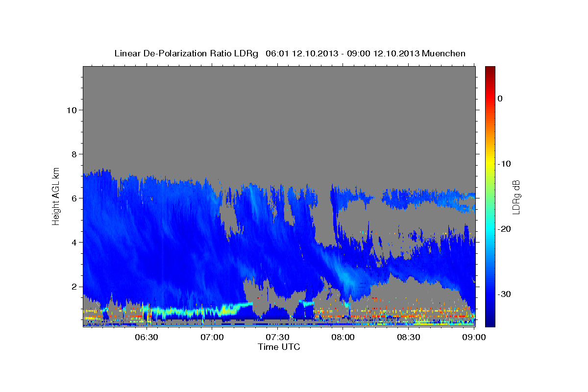Click the 08:30 time tick label
Image resolution: width=588 pixels, height=392 pixels.
(x=409, y=337)
